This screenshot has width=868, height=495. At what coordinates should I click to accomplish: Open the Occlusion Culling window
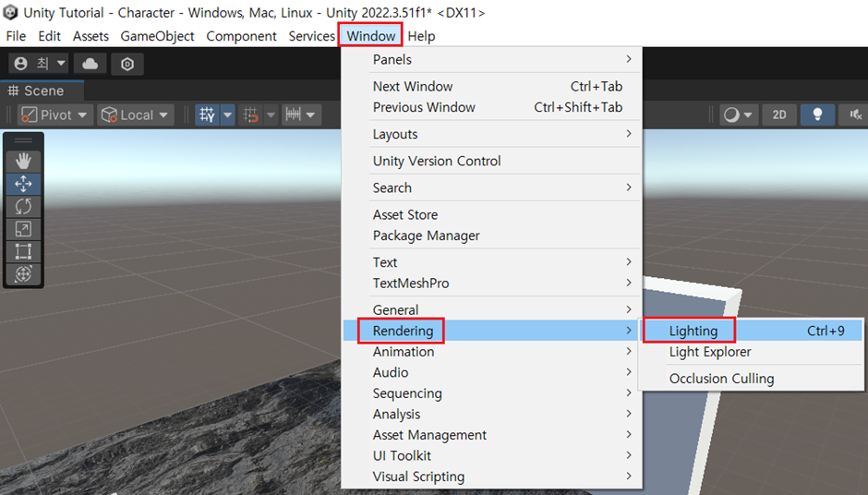click(x=752, y=379)
